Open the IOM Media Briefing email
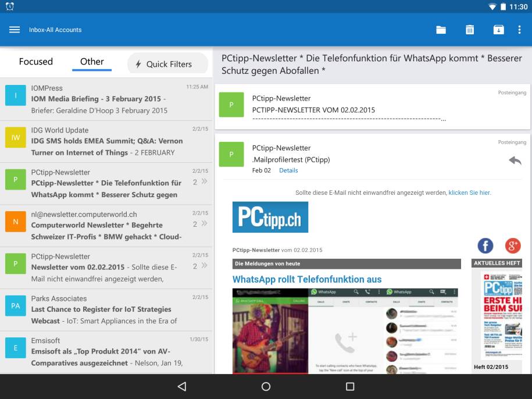The image size is (532, 399). tap(106, 99)
